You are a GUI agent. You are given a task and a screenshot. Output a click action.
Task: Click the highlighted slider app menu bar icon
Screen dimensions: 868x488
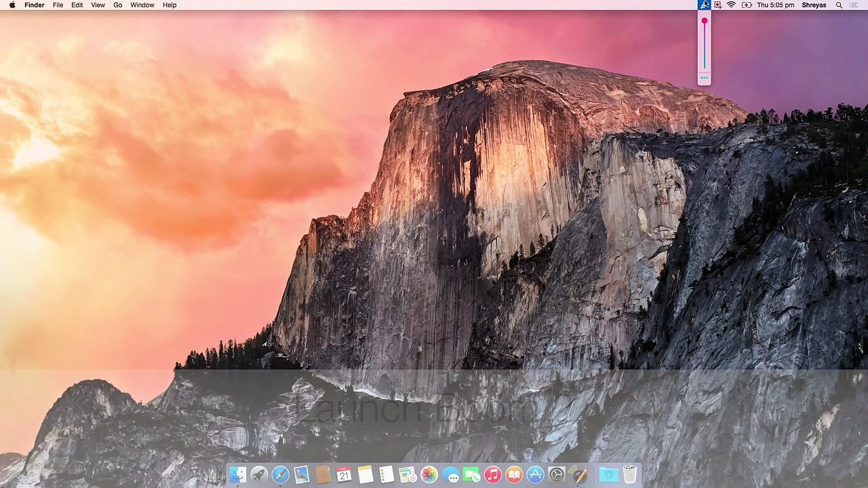pyautogui.click(x=705, y=5)
